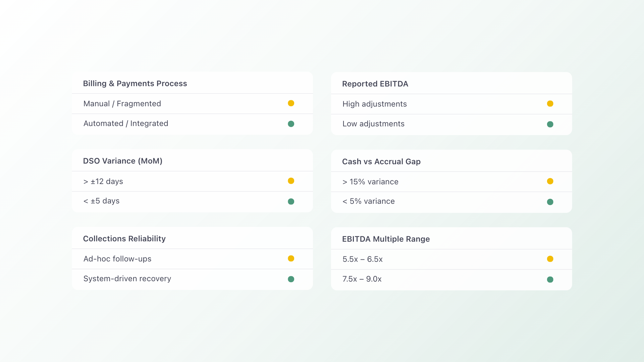The image size is (644, 362).
Task: Select the > ±12 days text
Action: tap(103, 181)
